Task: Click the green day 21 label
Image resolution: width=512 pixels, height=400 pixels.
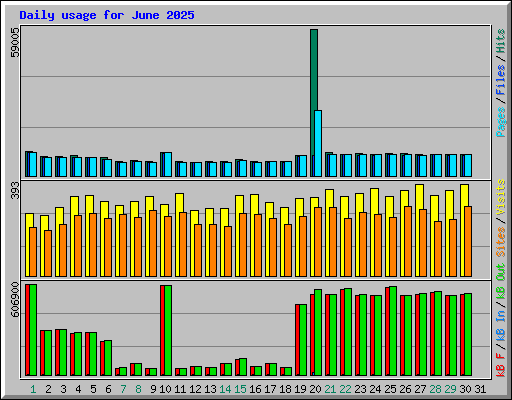Action: point(330,389)
